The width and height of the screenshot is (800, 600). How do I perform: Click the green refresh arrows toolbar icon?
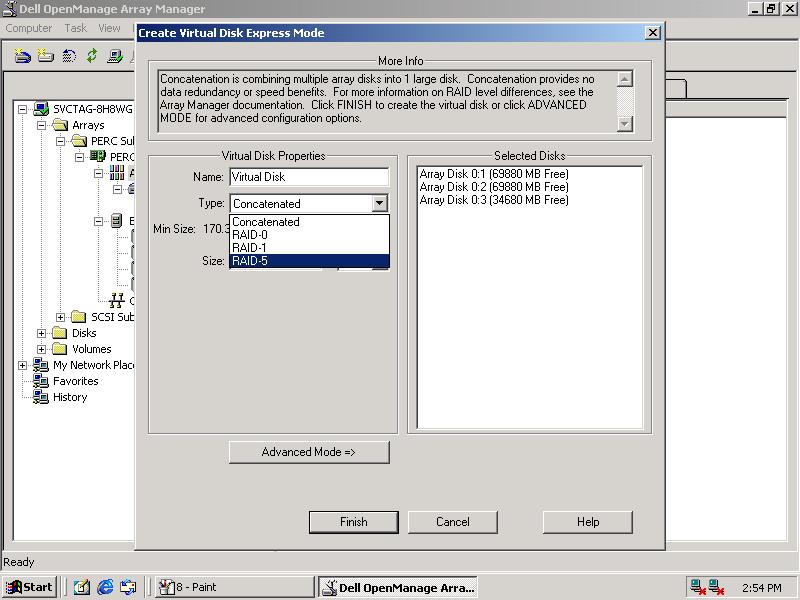click(92, 56)
